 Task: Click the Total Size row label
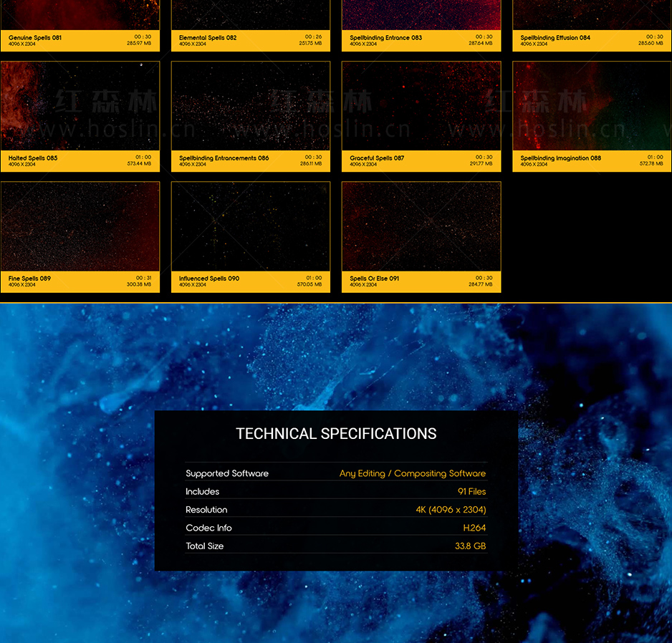point(204,546)
